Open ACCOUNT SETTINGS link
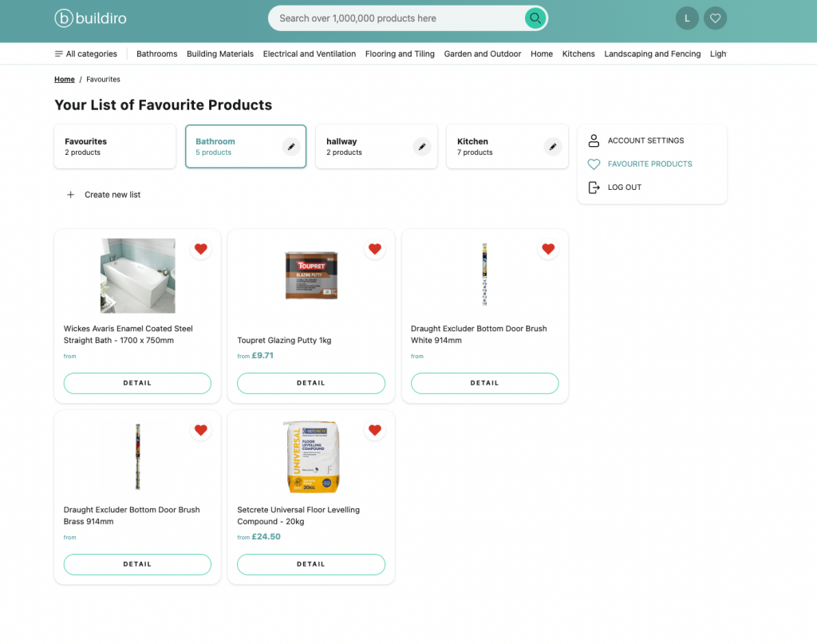 point(645,140)
